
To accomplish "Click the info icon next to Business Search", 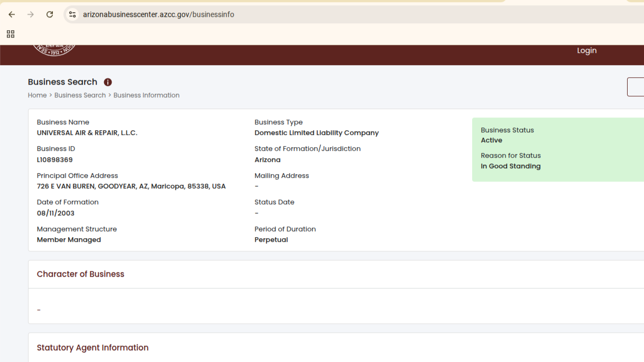I will point(108,82).
